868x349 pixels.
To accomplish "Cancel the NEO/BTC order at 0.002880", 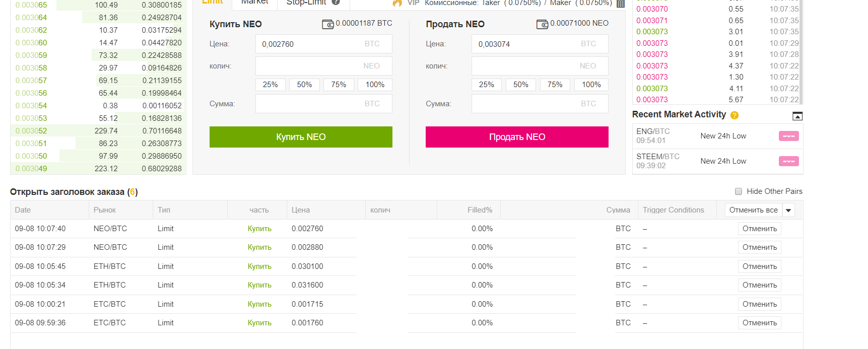I will pyautogui.click(x=760, y=247).
